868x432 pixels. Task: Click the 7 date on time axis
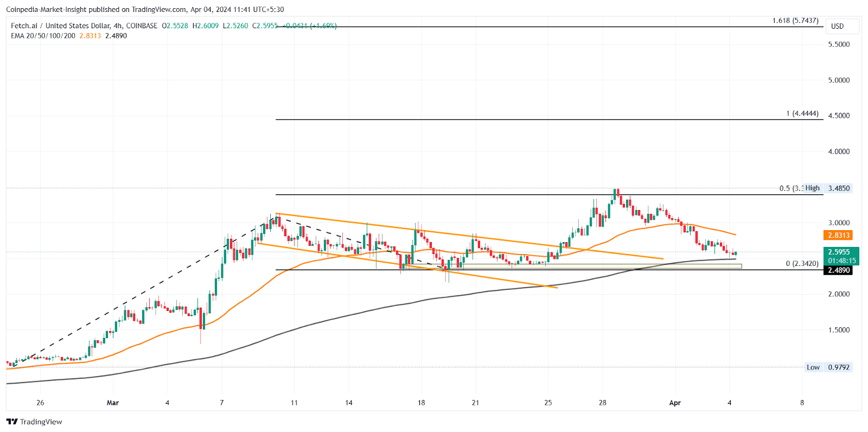click(221, 403)
